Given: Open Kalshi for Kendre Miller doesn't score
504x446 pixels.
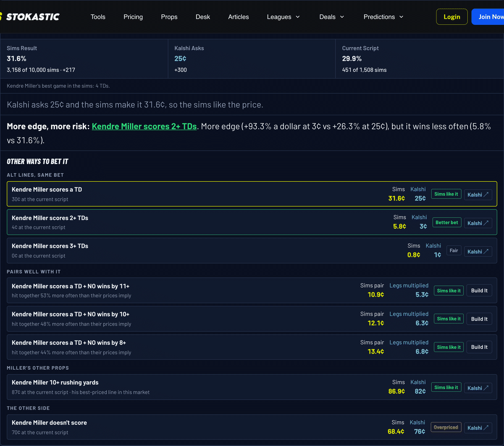Looking at the screenshot, I should click(478, 428).
